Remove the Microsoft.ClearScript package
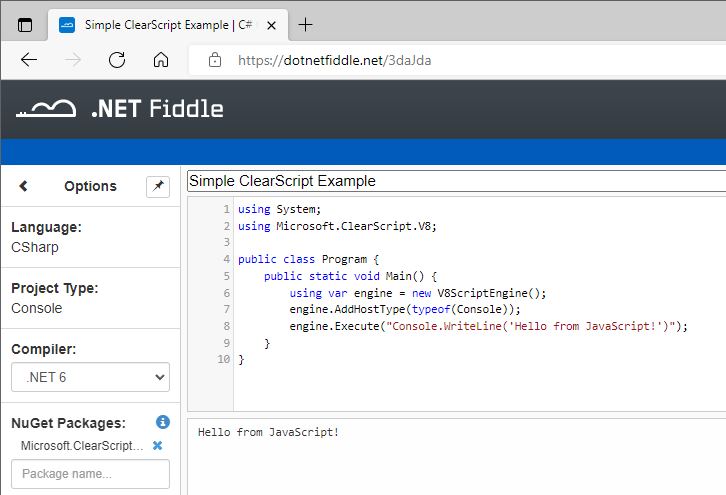Screen dimensions: 726x495 tap(157, 445)
